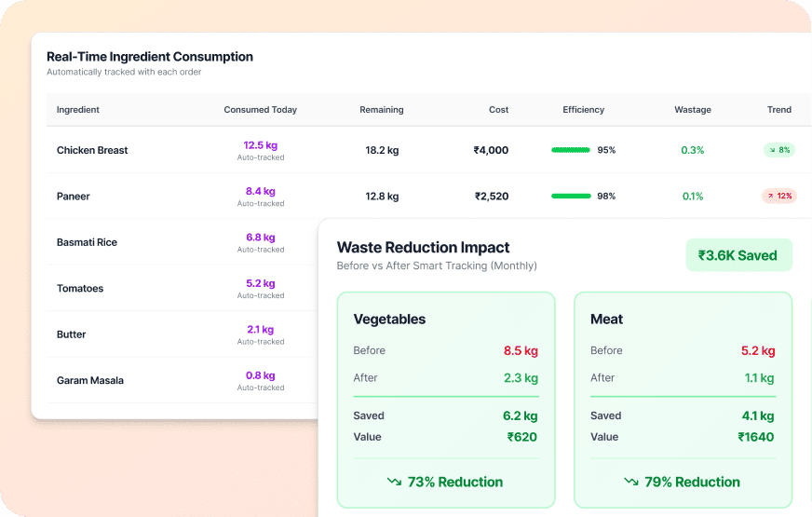
Task: Click the red 12% trend badge
Action: click(x=778, y=196)
